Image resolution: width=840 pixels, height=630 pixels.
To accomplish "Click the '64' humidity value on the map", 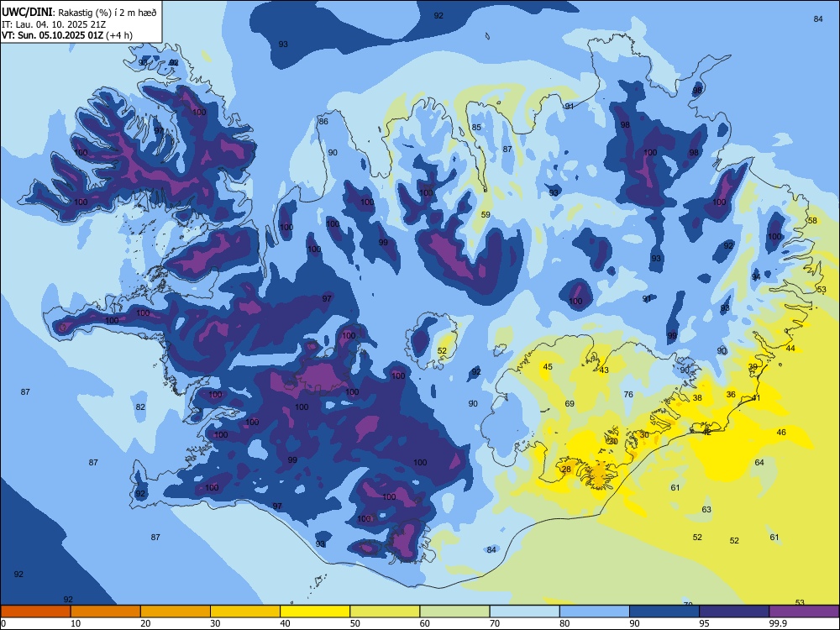I will 759,462.
